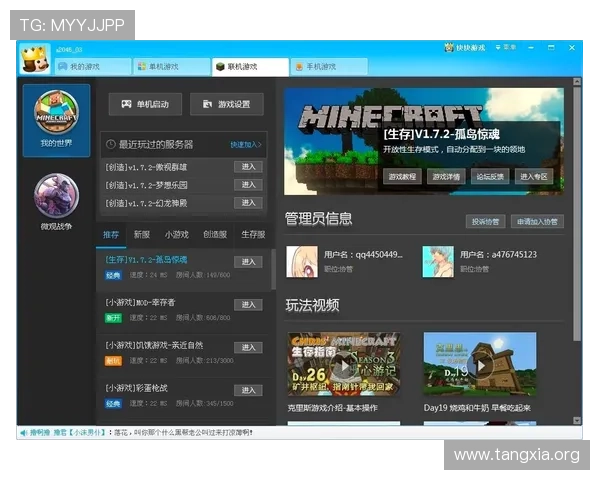Image resolution: width=600 pixels, height=480 pixels.
Task: Click [小游戏]MOD-幸存者 server name
Action: (140, 303)
